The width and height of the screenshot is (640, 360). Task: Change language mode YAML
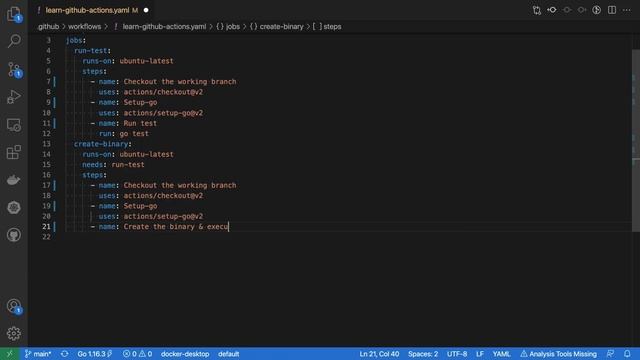coord(501,354)
